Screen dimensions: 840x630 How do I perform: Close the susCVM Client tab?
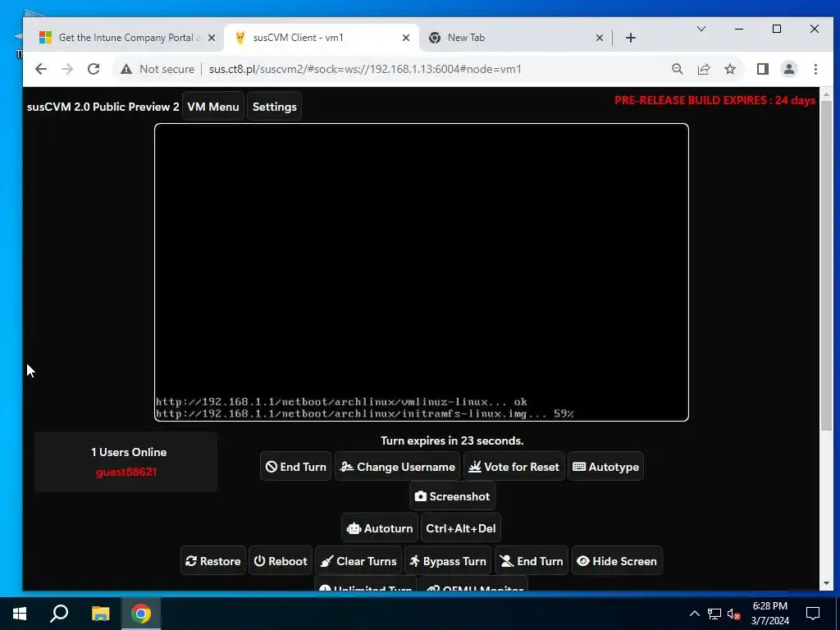pyautogui.click(x=406, y=38)
